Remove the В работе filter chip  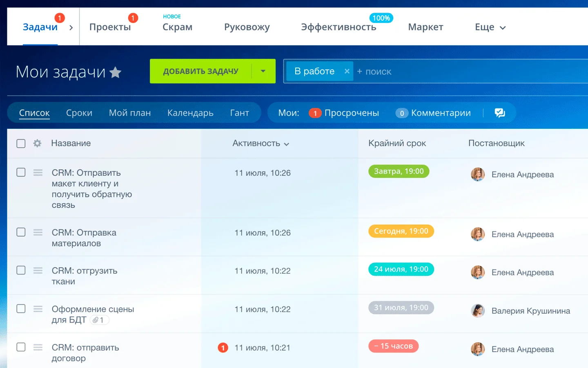347,71
